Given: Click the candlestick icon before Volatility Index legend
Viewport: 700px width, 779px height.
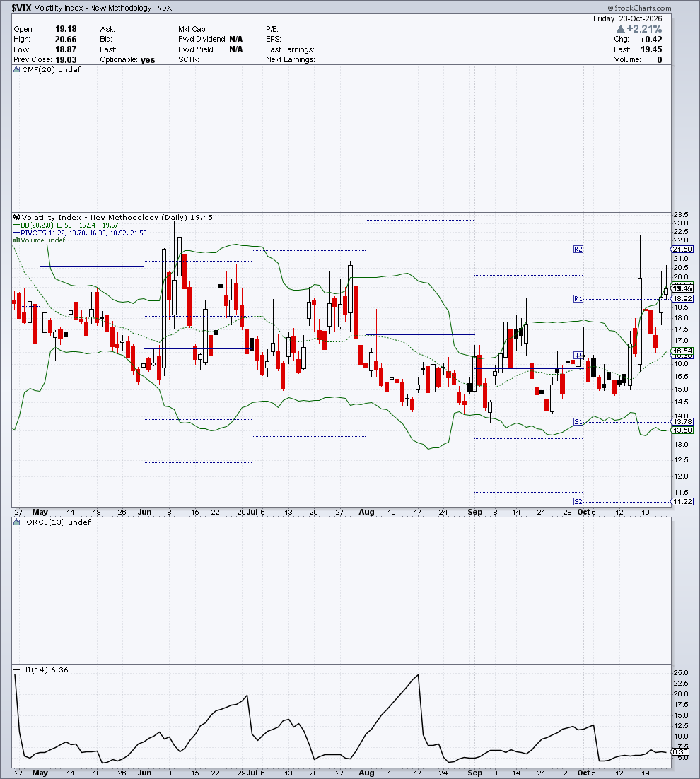Looking at the screenshot, I should click(16, 217).
